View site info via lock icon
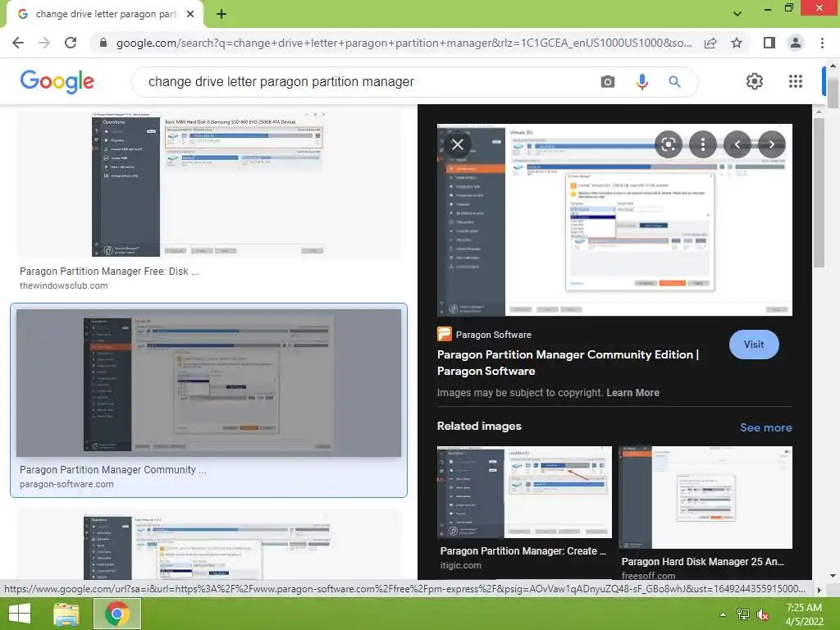 103,43
